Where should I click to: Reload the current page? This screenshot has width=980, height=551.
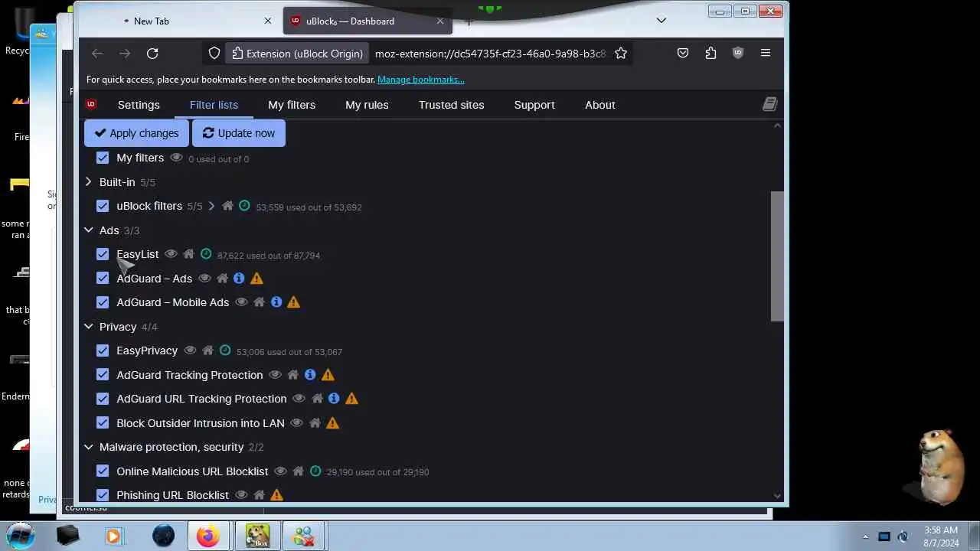[x=152, y=53]
